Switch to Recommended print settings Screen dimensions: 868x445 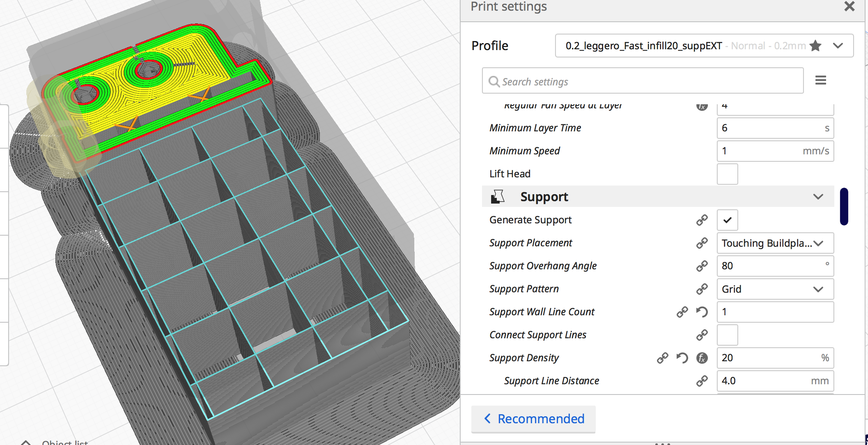tap(533, 419)
